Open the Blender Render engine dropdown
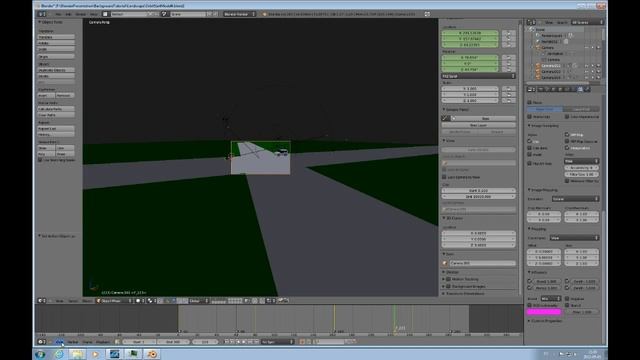The width and height of the screenshot is (640, 360). 240,14
